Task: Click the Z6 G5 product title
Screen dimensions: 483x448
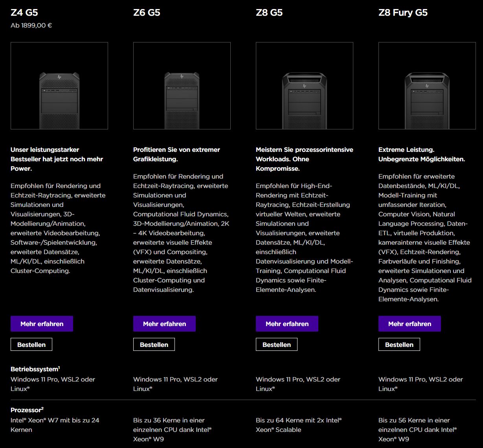Action: (147, 13)
